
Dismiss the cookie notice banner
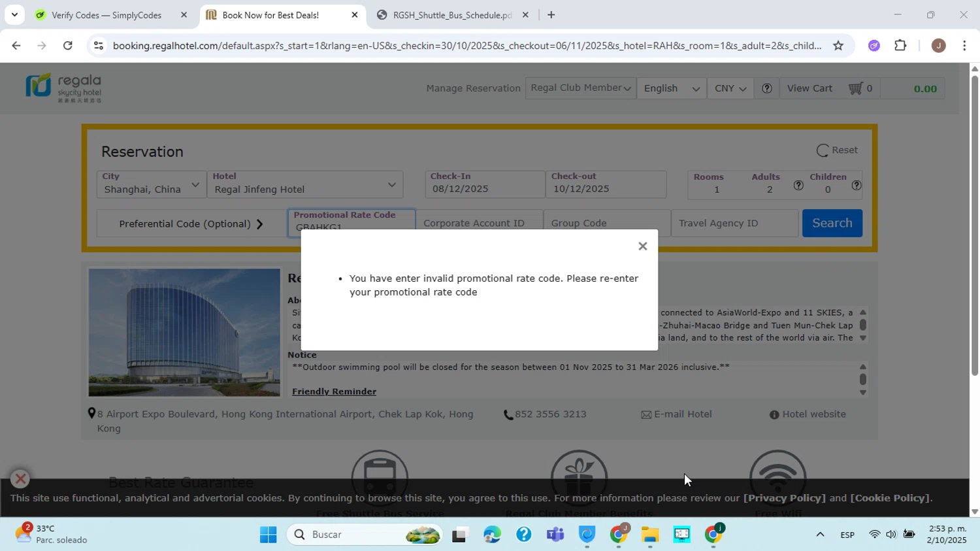(20, 479)
